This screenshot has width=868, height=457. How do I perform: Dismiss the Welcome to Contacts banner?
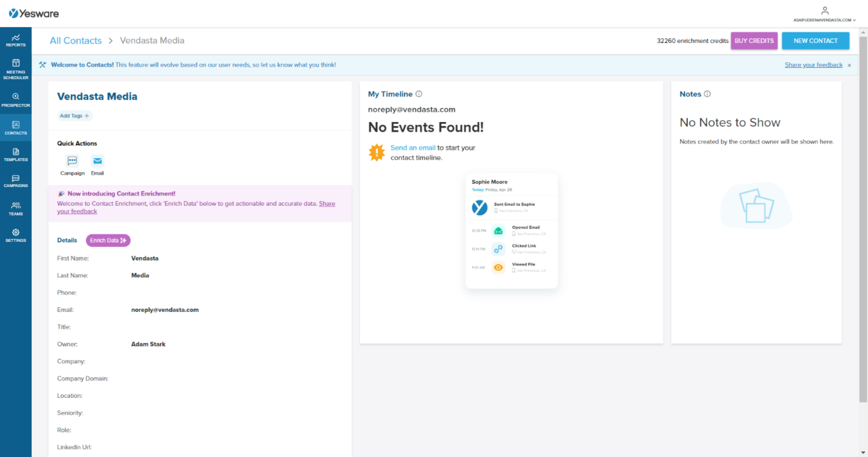click(x=849, y=65)
